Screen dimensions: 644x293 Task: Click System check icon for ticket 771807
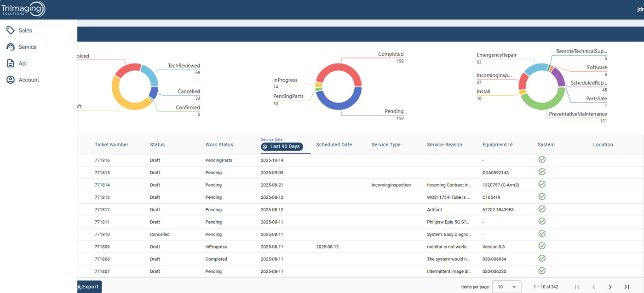[542, 271]
